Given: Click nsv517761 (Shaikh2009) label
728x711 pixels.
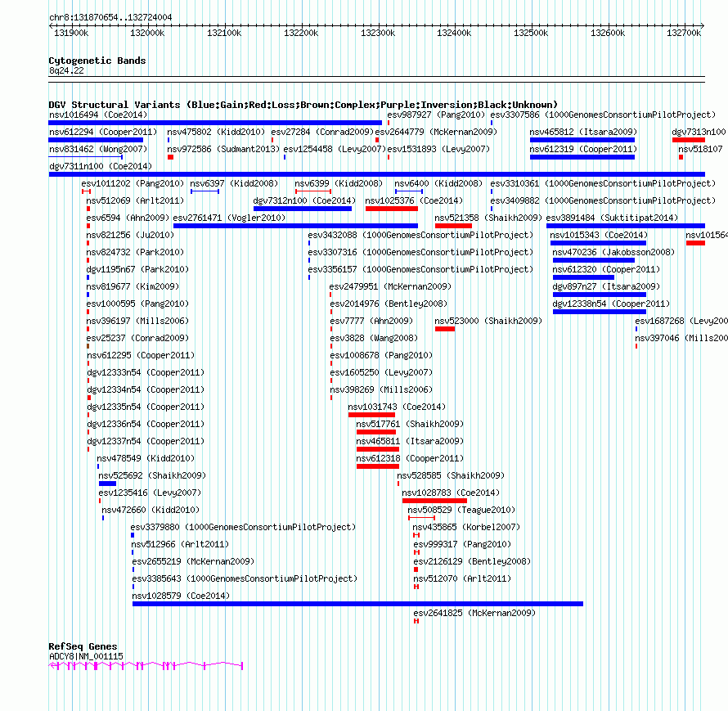Looking at the screenshot, I should click(410, 424).
